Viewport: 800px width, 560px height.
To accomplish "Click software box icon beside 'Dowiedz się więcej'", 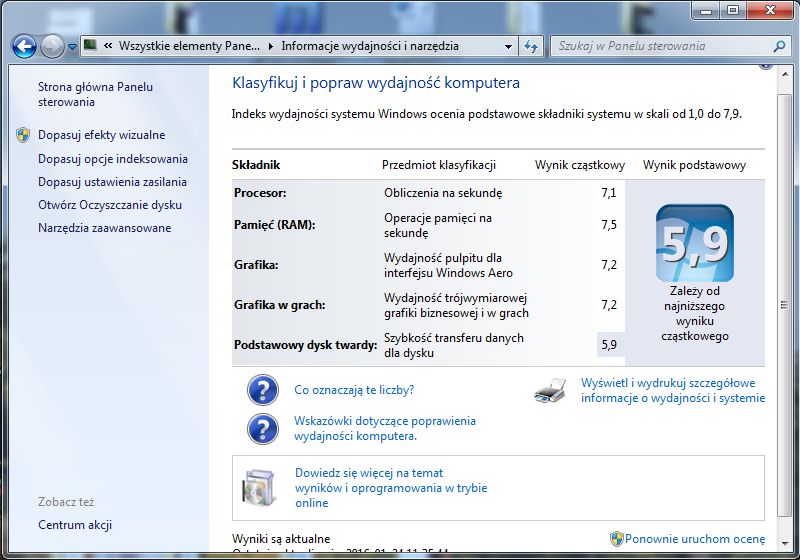I will [259, 487].
